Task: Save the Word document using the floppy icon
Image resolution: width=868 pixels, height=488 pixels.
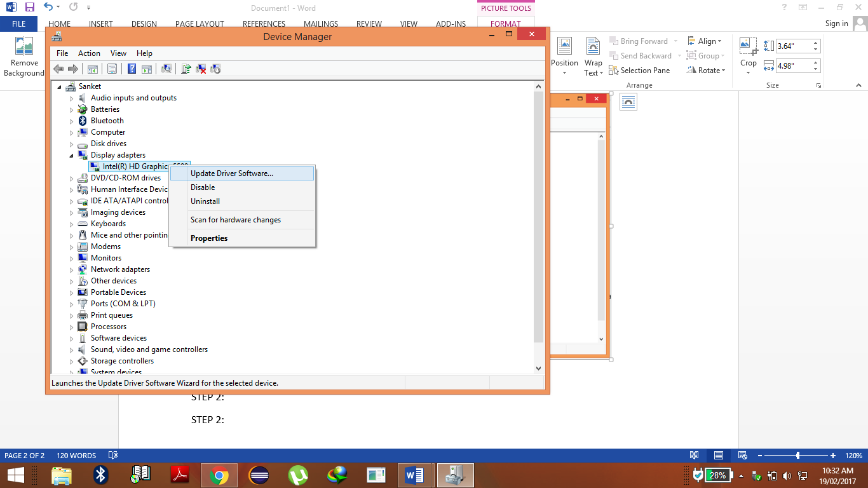Action: point(30,8)
